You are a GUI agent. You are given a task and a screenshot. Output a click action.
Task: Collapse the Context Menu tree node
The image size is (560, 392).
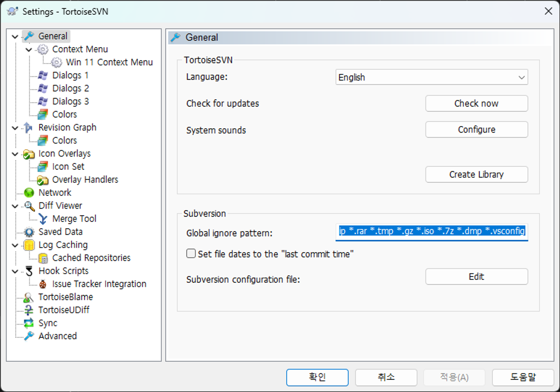tap(29, 50)
